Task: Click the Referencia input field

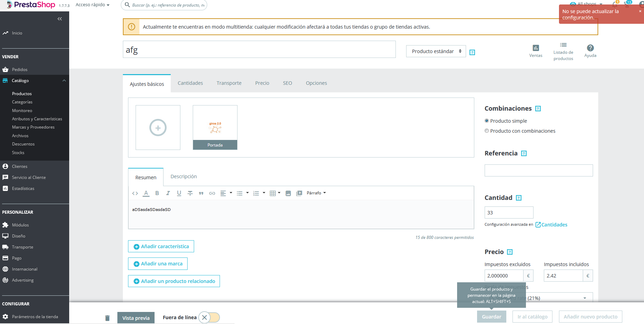Action: 539,171
